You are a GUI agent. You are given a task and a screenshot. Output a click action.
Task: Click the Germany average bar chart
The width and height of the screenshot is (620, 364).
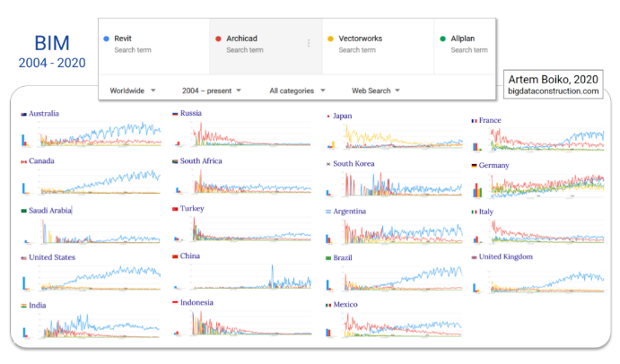click(x=477, y=190)
